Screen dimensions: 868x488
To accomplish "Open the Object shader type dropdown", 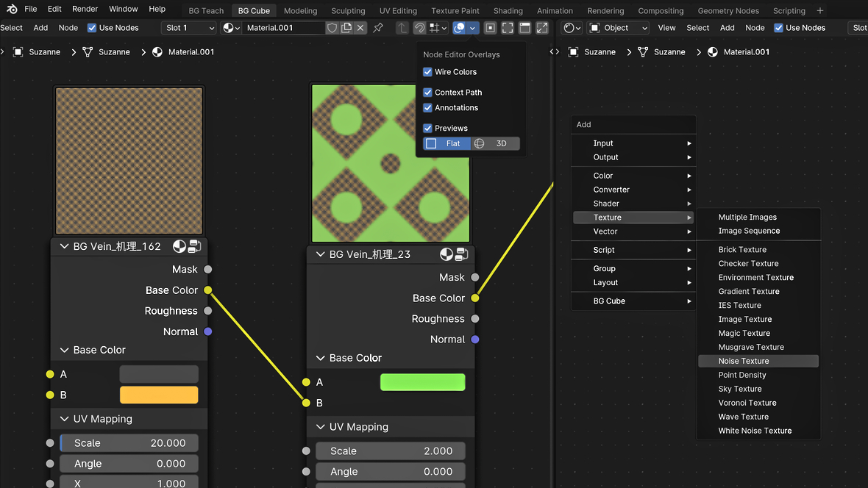I will point(618,28).
